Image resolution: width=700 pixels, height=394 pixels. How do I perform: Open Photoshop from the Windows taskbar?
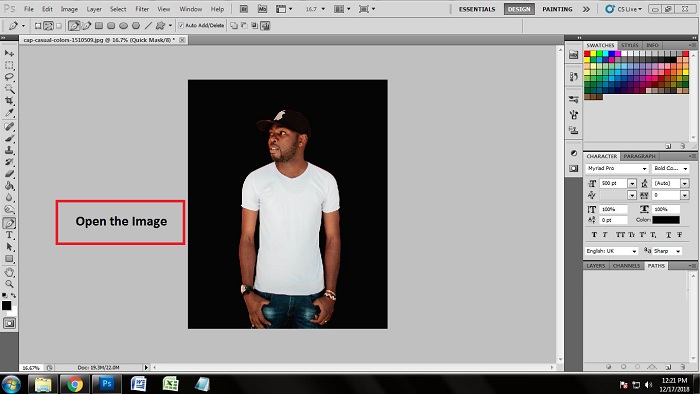(107, 384)
